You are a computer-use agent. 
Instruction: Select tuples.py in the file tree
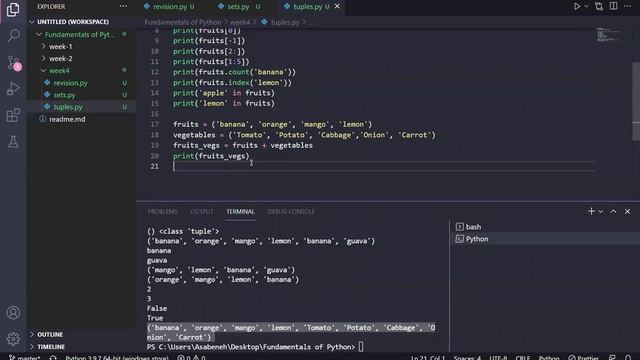pos(82,107)
